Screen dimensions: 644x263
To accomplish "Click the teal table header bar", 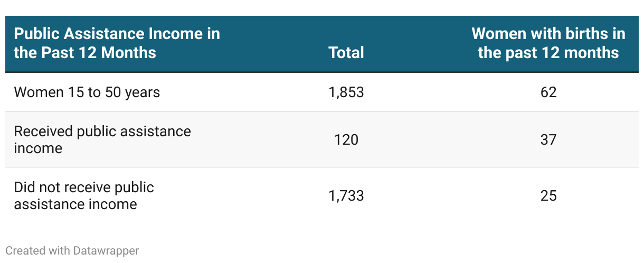I will [x=322, y=44].
